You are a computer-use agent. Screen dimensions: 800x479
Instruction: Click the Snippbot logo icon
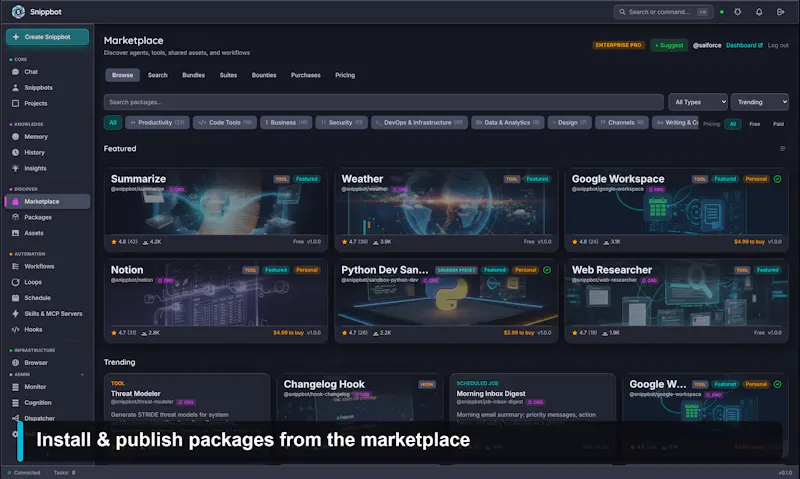tap(18, 12)
